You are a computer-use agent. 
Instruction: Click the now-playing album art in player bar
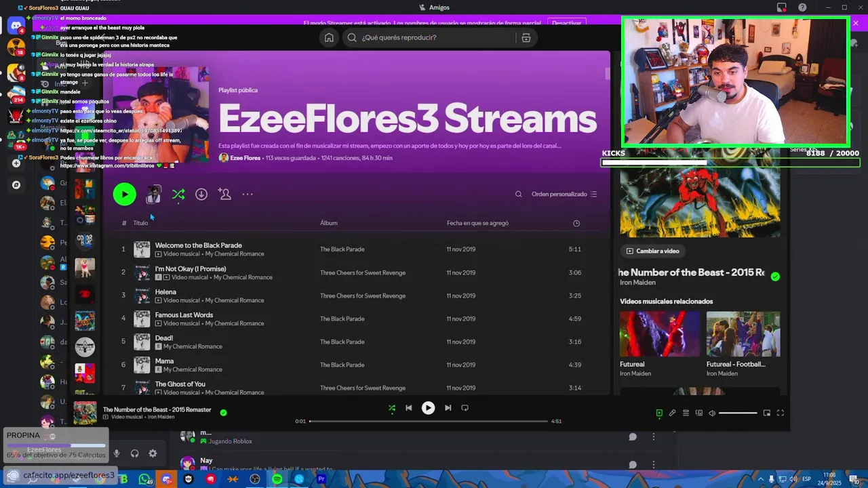(x=85, y=413)
